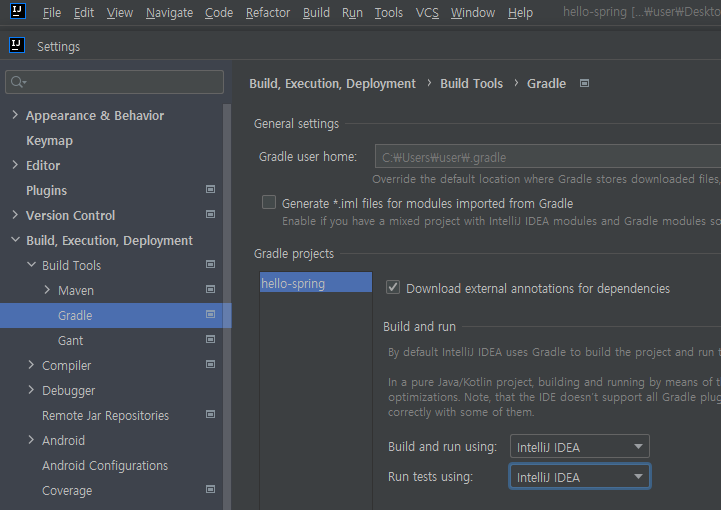Open the Help menu

520,12
